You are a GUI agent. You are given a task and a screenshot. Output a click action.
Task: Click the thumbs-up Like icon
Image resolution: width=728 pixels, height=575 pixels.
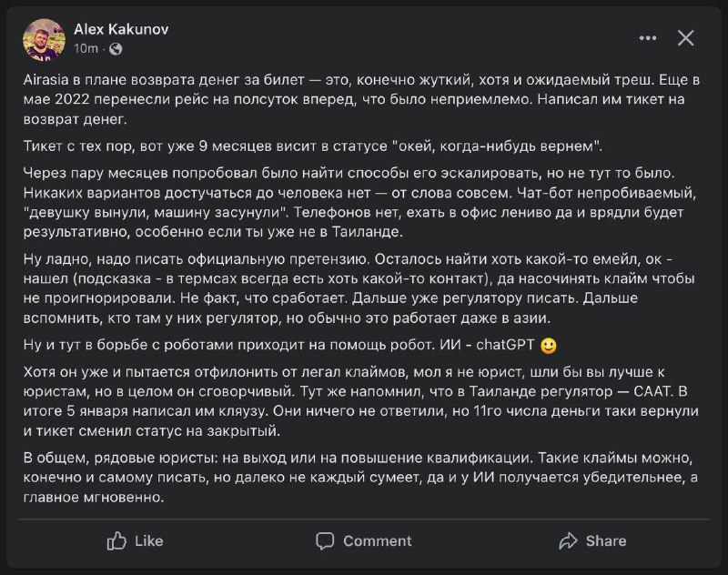(x=116, y=540)
